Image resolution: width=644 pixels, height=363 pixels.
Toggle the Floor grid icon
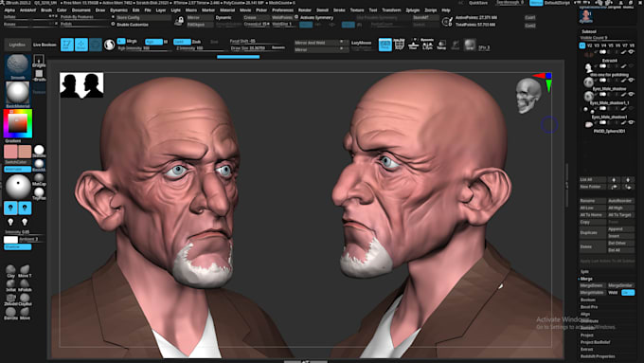coord(399,45)
